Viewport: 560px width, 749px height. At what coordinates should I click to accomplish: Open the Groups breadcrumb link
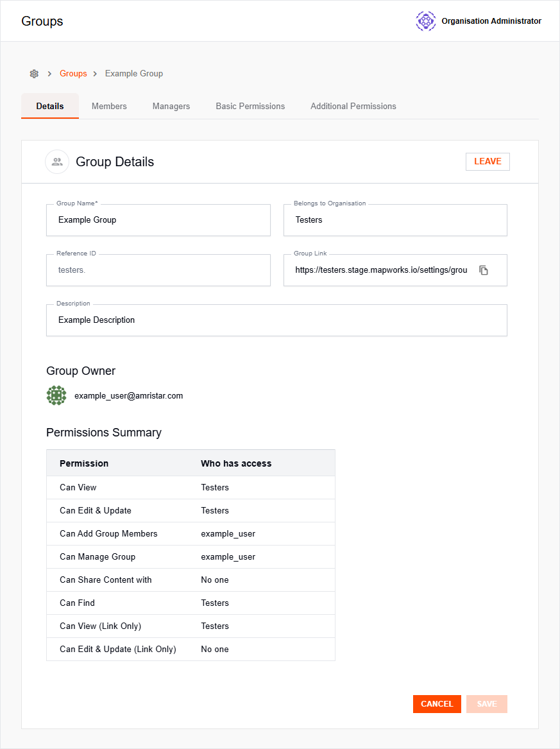coord(73,74)
